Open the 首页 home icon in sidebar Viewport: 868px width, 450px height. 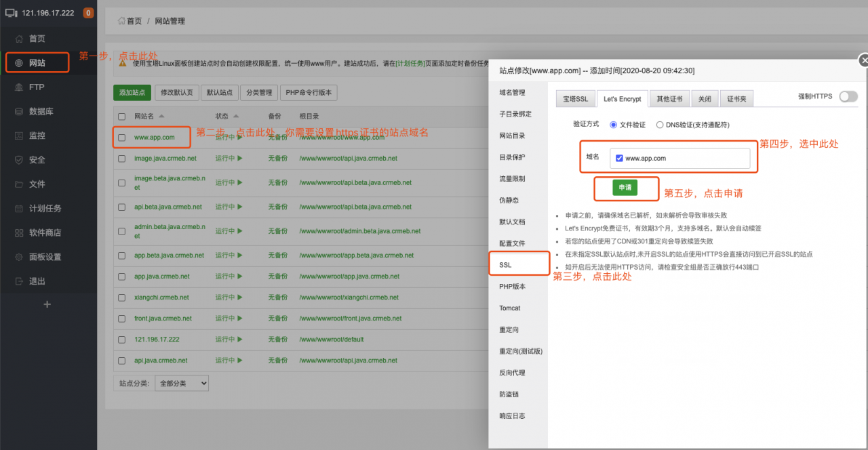(x=19, y=39)
